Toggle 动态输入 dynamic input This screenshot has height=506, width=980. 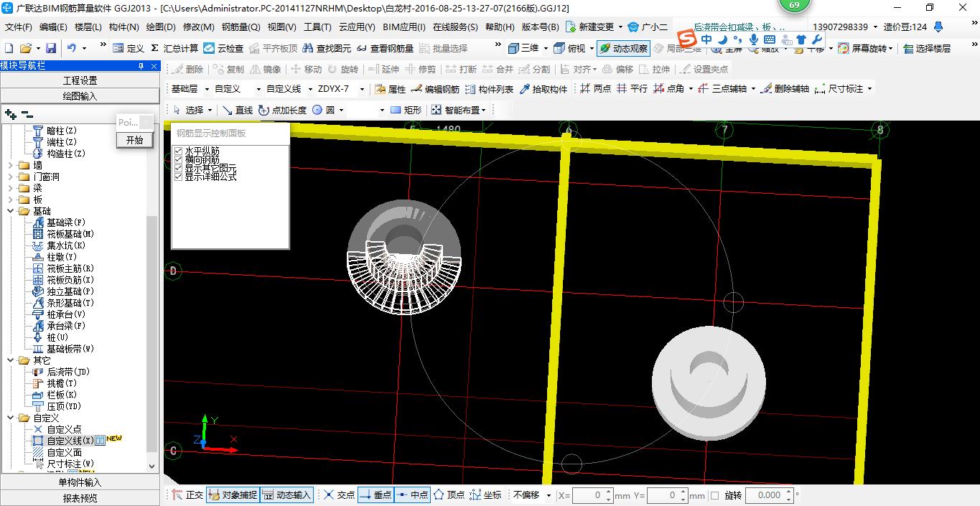pos(286,495)
